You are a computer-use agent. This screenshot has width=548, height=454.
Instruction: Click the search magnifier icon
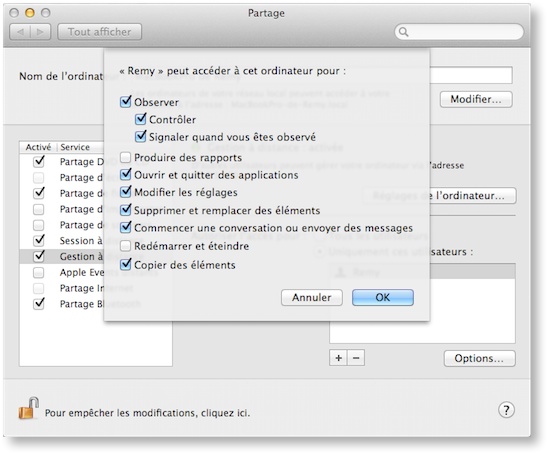click(403, 32)
